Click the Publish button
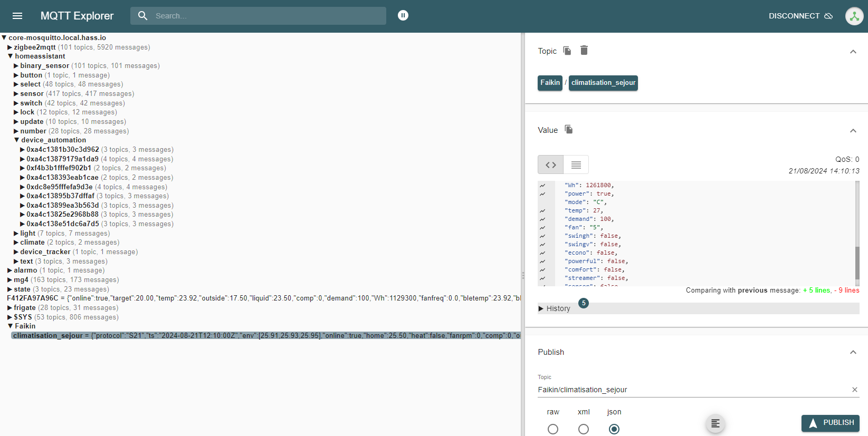Viewport: 868px width, 436px height. tap(831, 423)
